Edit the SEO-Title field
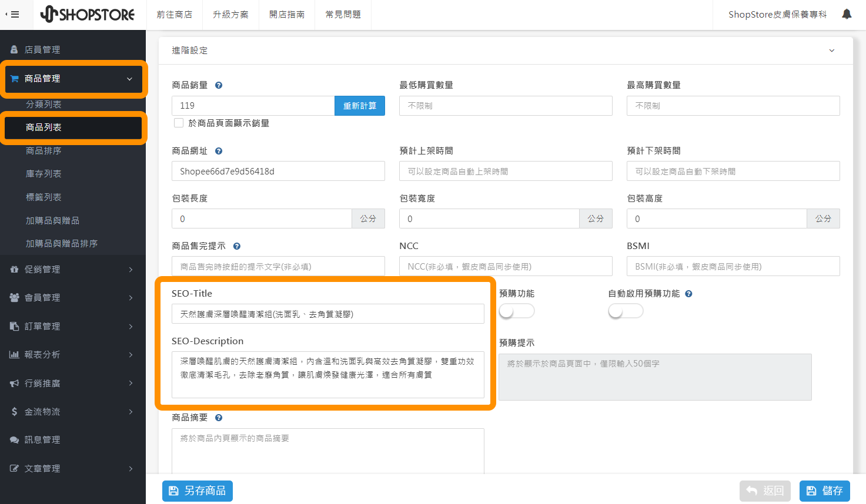 pyautogui.click(x=328, y=314)
